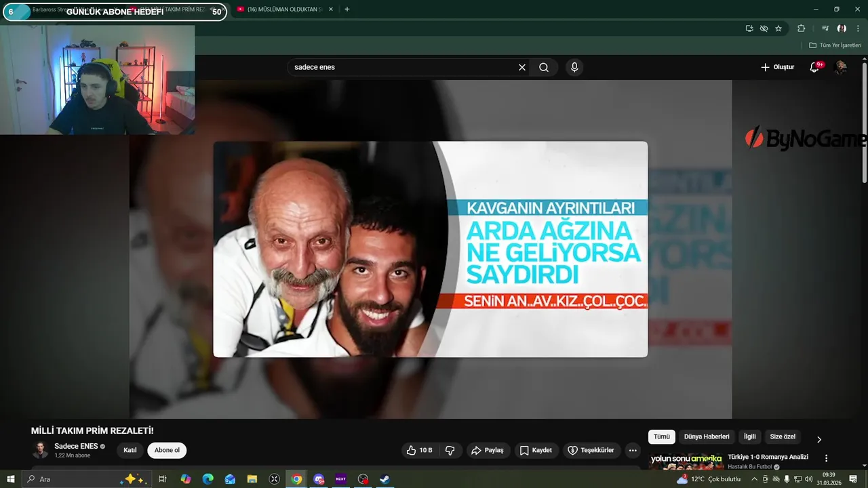
Task: Open Chrome three-dot menu
Action: [858, 28]
